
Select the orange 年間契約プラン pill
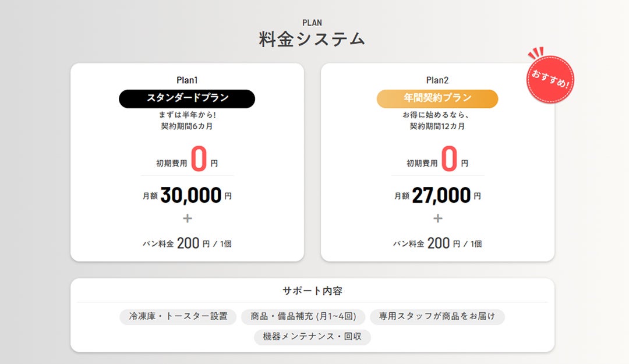point(437,98)
